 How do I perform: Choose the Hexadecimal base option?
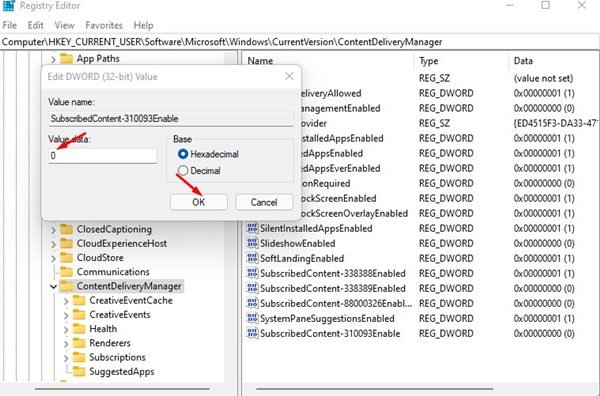183,154
